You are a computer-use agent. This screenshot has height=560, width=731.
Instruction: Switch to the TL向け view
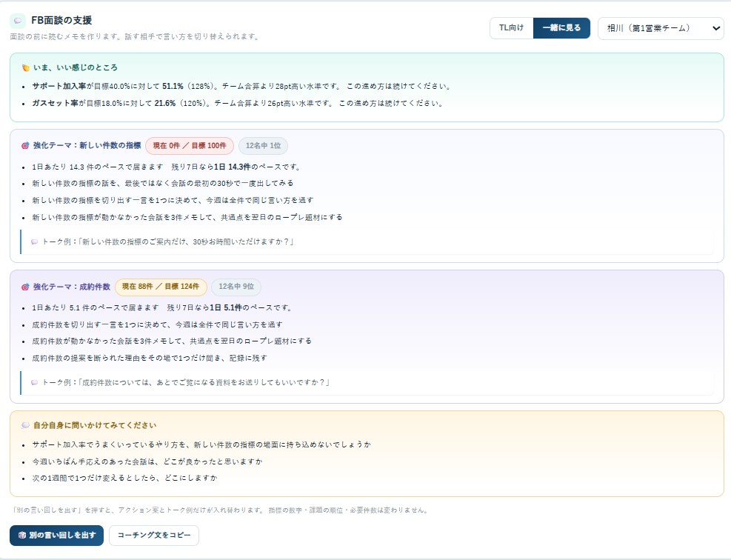[x=512, y=28]
